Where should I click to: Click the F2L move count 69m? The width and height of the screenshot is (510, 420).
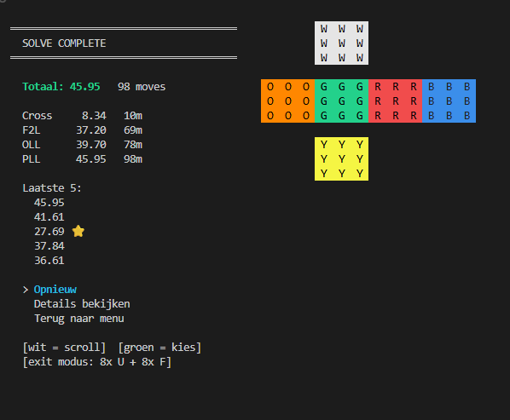click(133, 130)
